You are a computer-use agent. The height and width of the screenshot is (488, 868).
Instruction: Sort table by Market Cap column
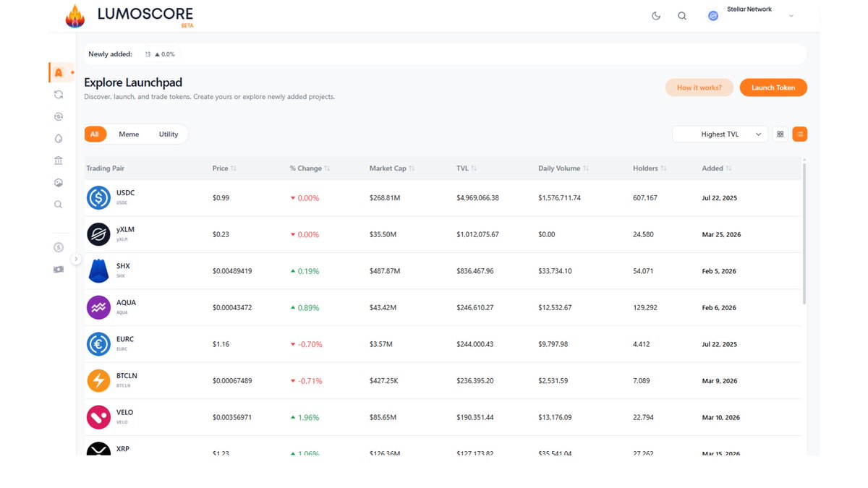tap(392, 168)
